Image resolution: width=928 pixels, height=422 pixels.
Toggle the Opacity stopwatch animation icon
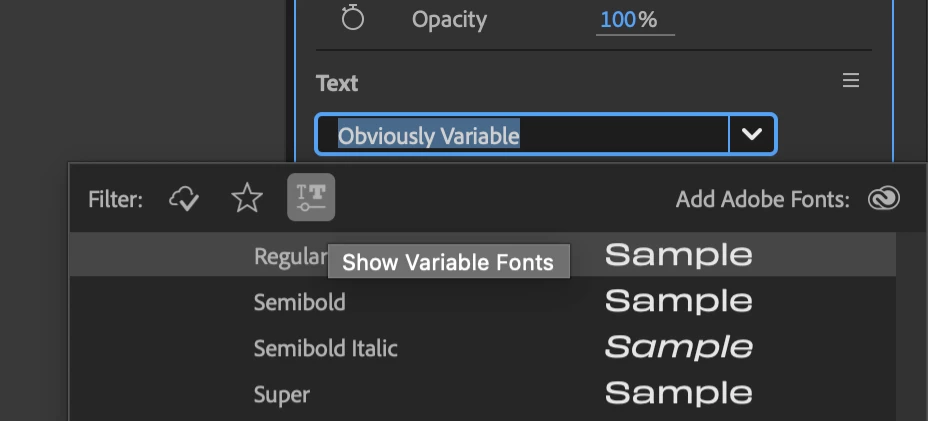(353, 18)
